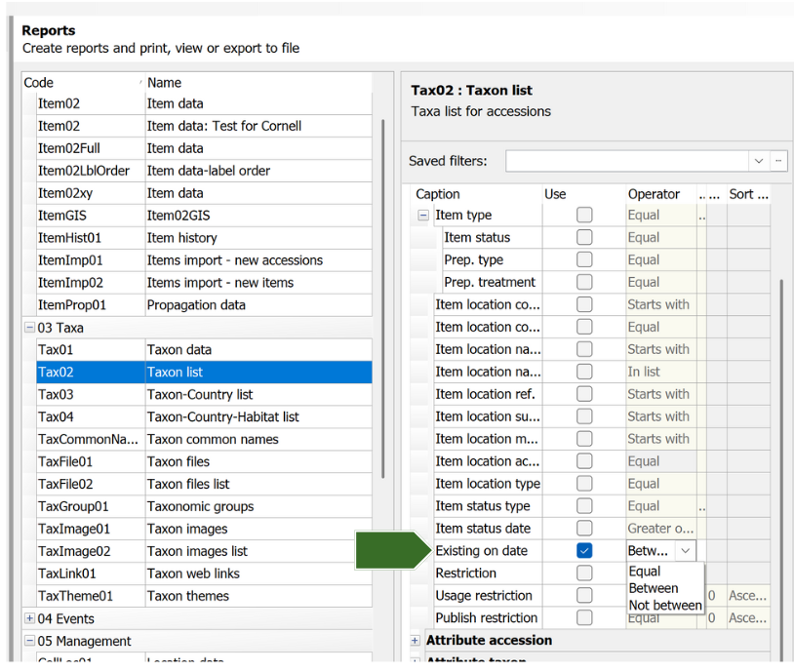Click the Saved filters ellipsis button
Viewport: 794px width, 672px height.
tap(778, 161)
